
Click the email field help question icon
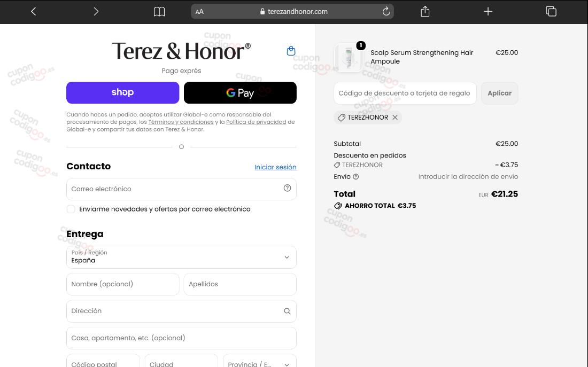tap(287, 188)
